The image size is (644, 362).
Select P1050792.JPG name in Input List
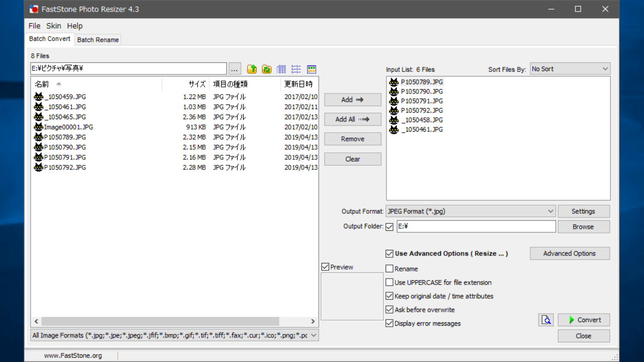[x=422, y=111]
